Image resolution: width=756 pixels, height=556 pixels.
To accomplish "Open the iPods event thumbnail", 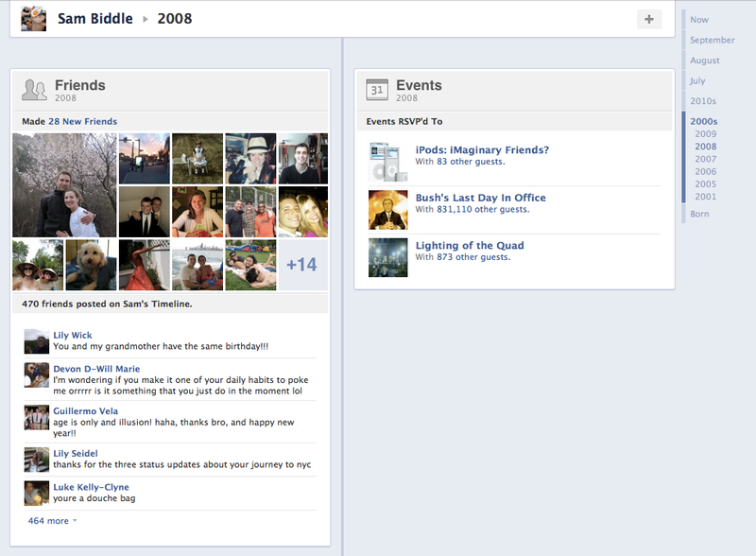I will tap(387, 162).
